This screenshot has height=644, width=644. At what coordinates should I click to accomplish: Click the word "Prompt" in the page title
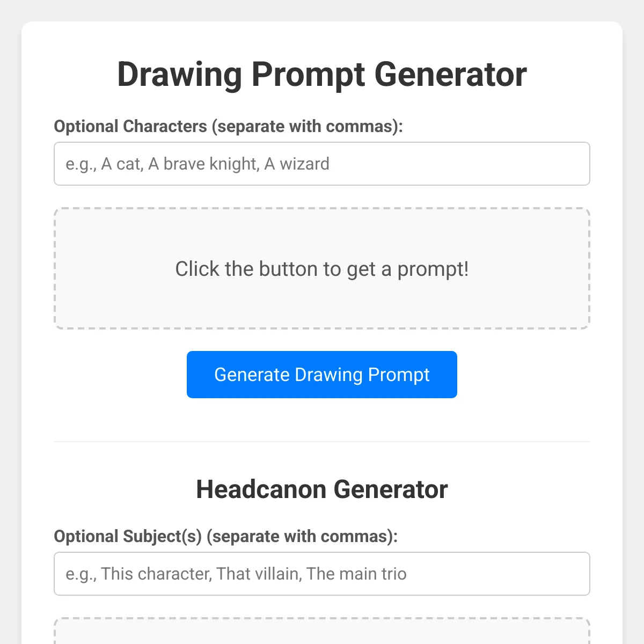tap(308, 74)
